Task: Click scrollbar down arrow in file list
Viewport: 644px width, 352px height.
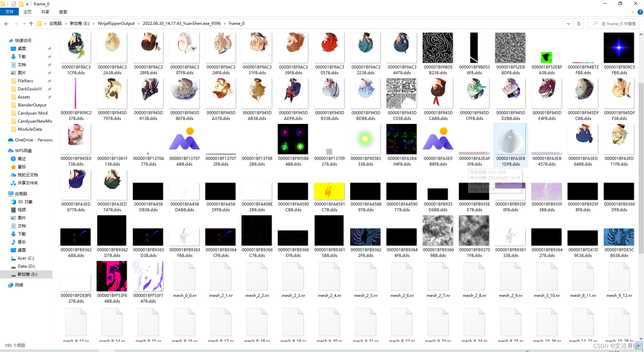Action: click(x=641, y=339)
